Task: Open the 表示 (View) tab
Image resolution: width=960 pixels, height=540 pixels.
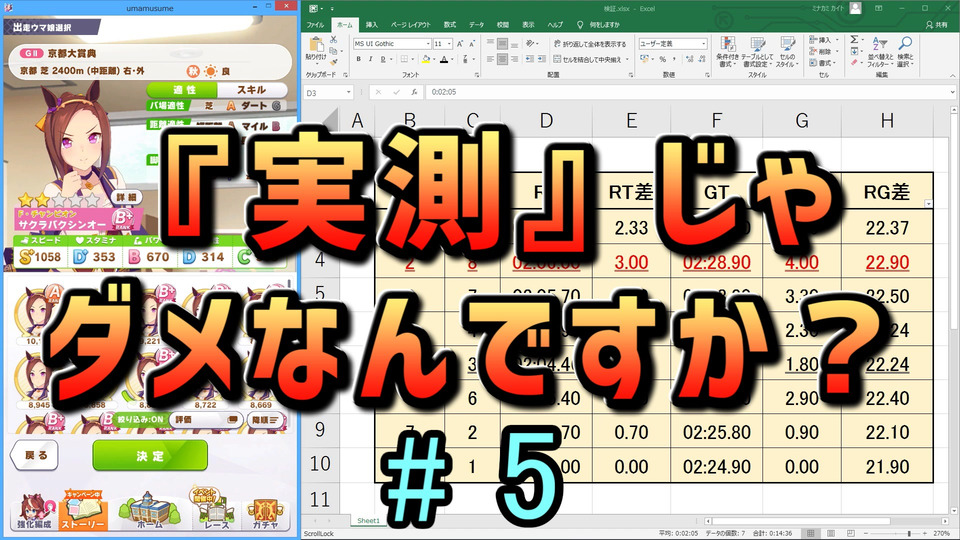Action: point(528,25)
